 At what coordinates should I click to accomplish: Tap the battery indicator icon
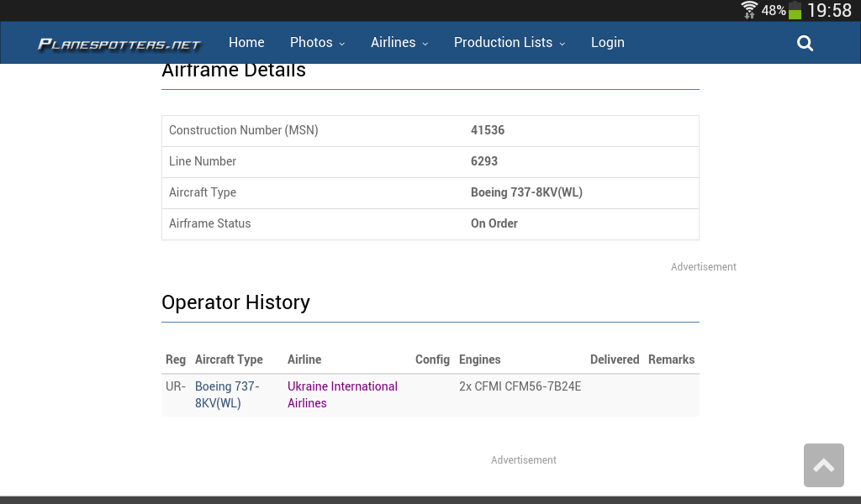pyautogui.click(x=795, y=11)
